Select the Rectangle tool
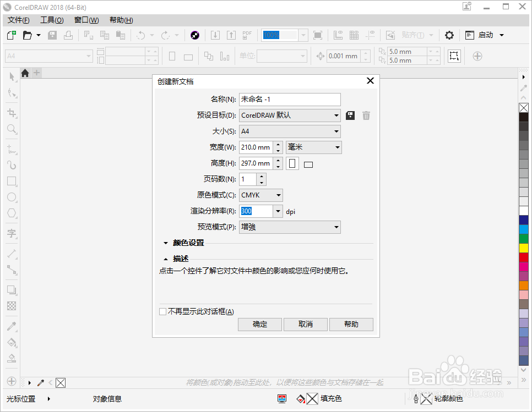This screenshot has width=532, height=412. [12, 181]
